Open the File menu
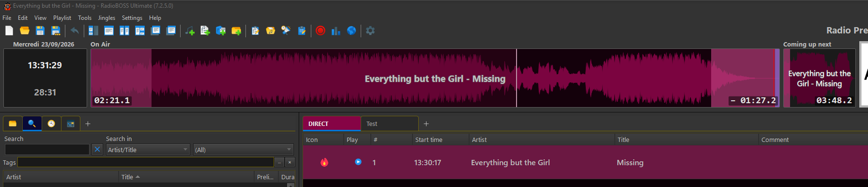 coord(7,18)
